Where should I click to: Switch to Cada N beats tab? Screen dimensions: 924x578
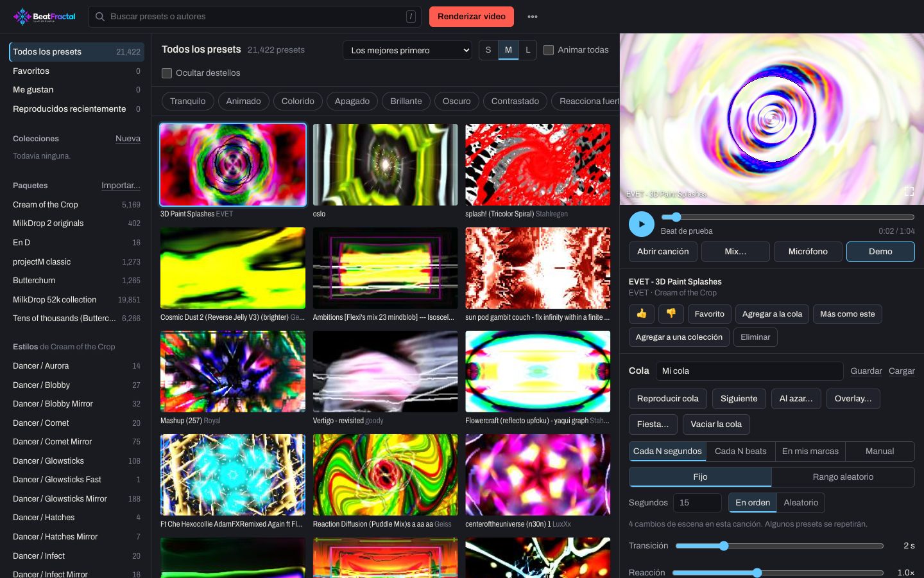(740, 451)
